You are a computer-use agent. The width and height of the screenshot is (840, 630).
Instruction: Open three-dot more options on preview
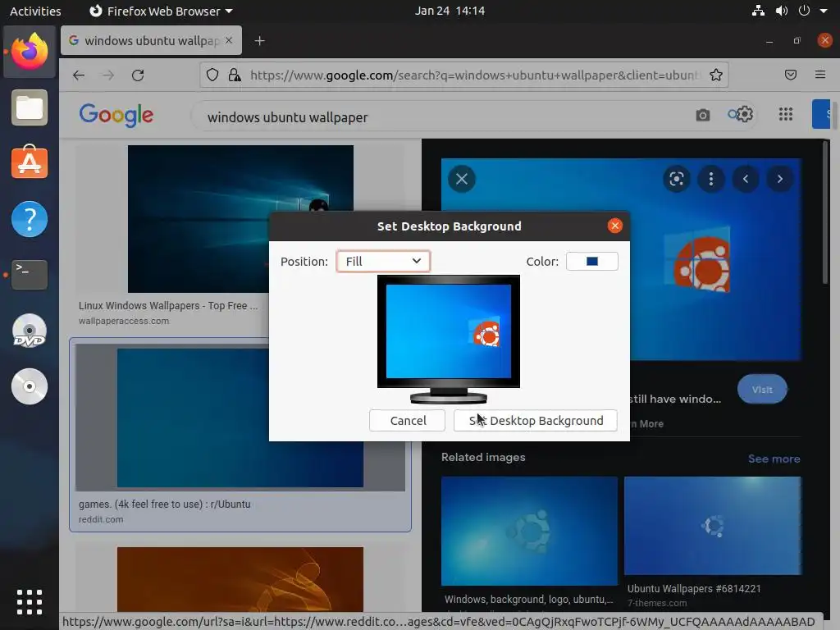(711, 179)
